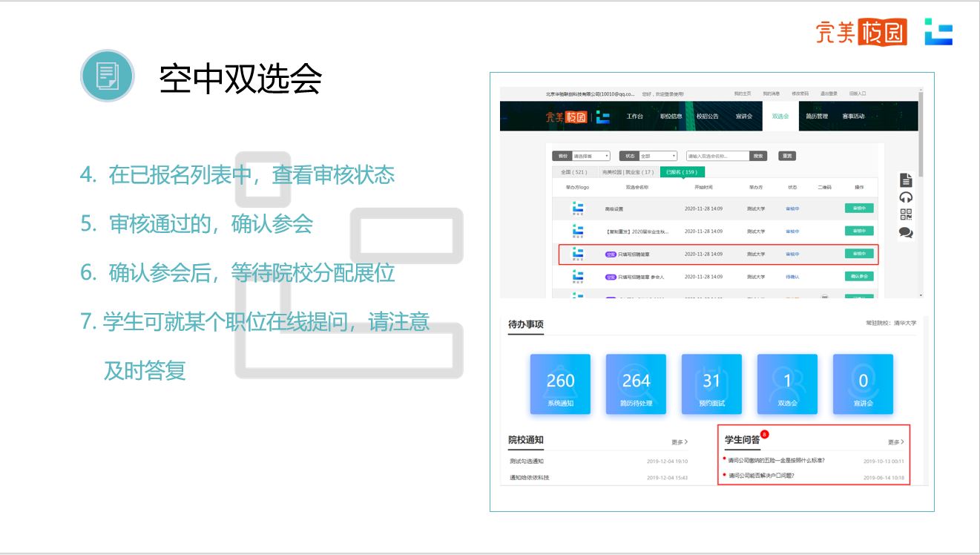Click the document icon in the right sidebar

coord(905,180)
